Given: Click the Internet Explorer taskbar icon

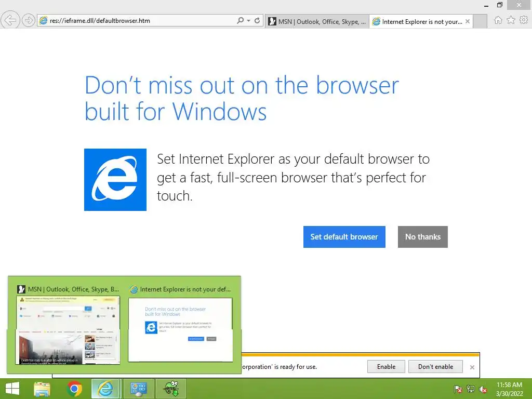Looking at the screenshot, I should tap(105, 389).
